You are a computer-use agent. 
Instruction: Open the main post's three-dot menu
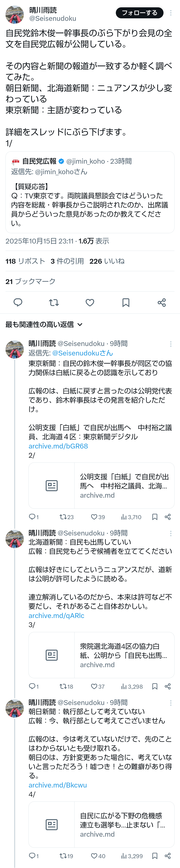click(171, 13)
